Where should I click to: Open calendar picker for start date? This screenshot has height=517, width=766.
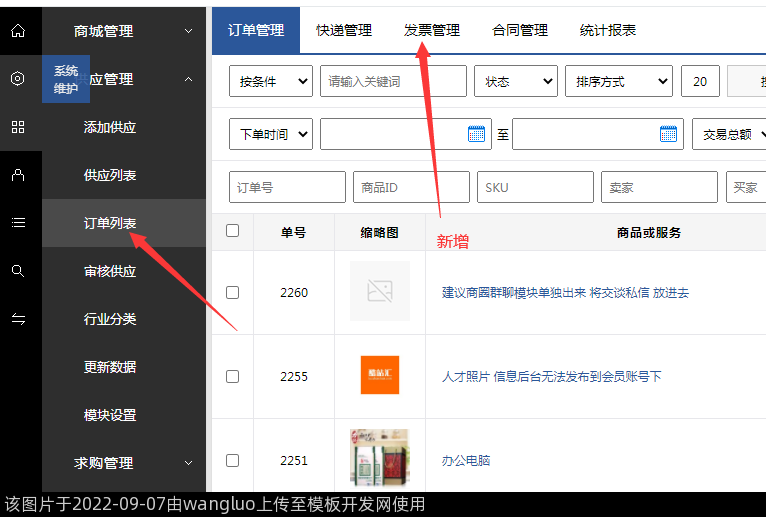pos(477,134)
